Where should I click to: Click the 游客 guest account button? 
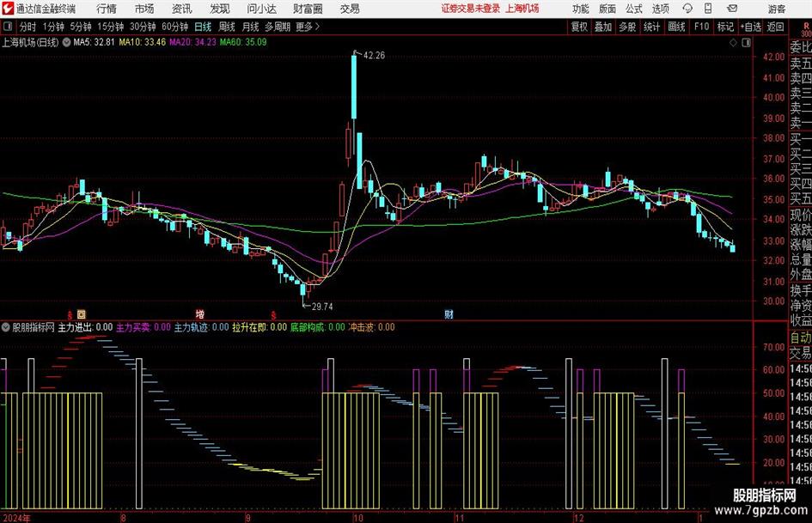pos(777,9)
